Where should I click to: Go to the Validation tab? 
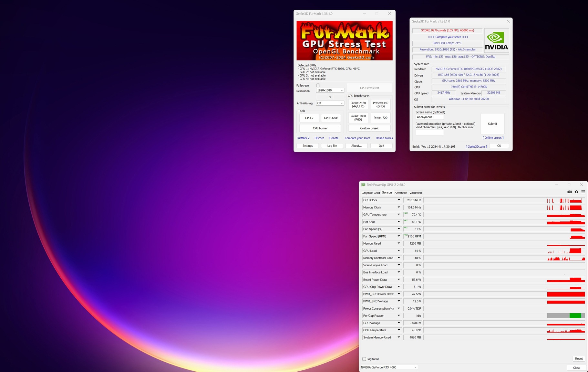point(416,193)
